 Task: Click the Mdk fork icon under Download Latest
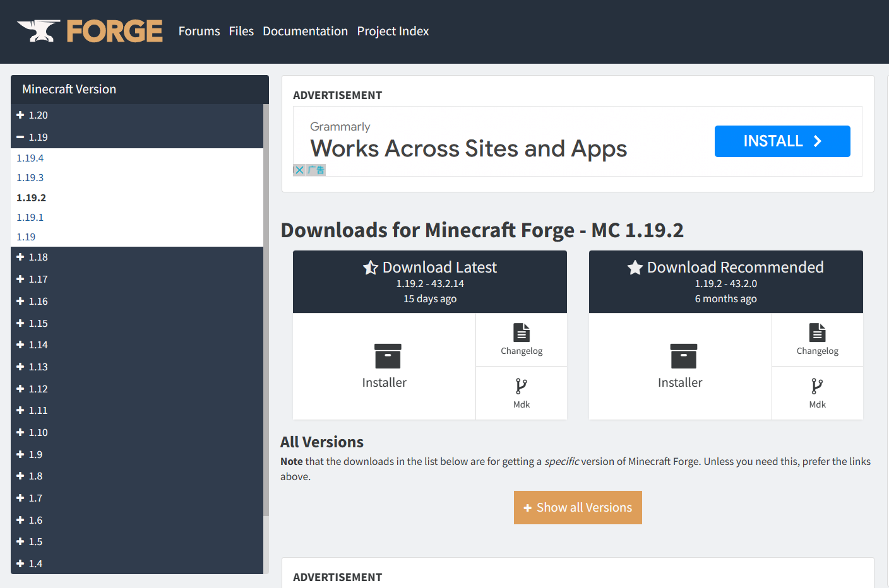click(x=522, y=385)
